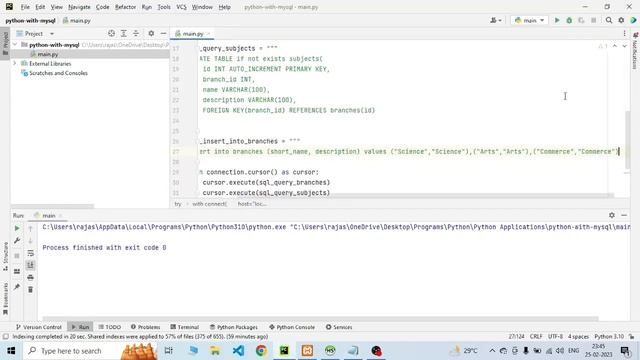The height and width of the screenshot is (360, 640).
Task: Open Run panel settings gear
Action: click(x=611, y=215)
